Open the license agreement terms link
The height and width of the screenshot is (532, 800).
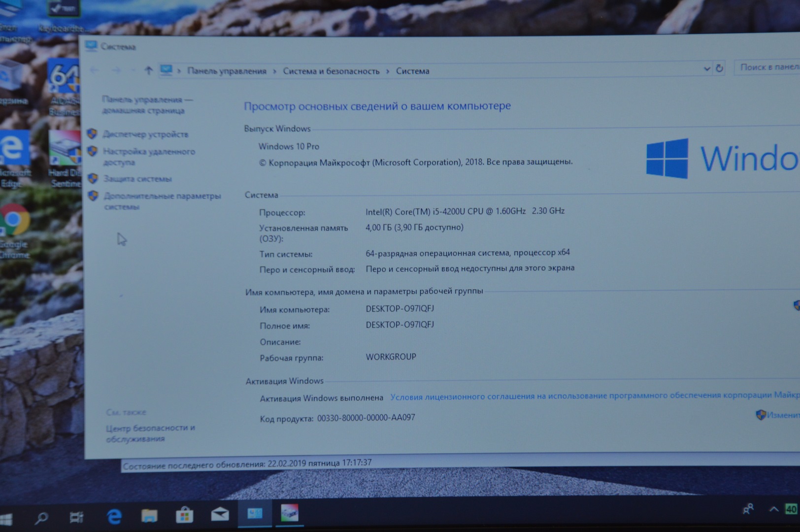pyautogui.click(x=595, y=396)
